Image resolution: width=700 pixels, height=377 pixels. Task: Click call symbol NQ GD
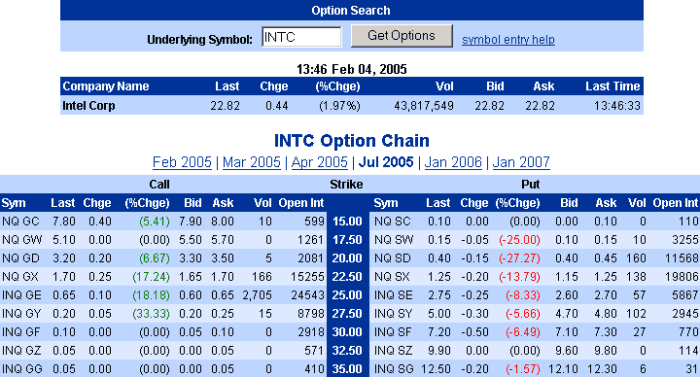point(21,258)
